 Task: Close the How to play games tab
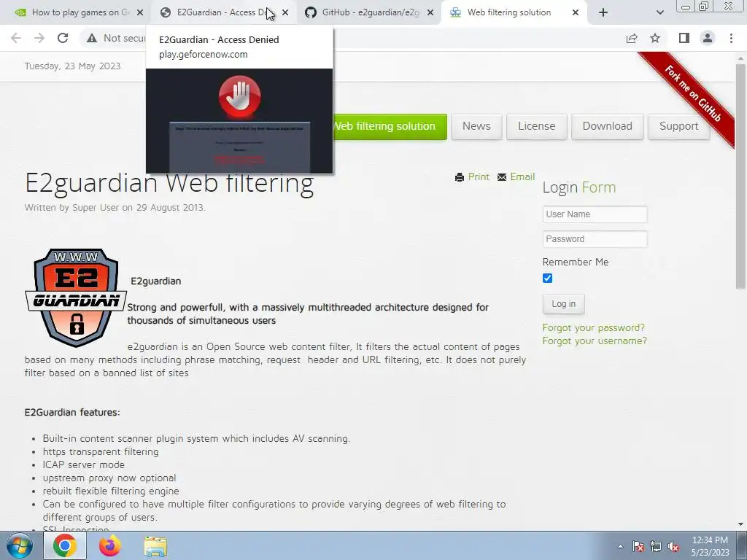[140, 12]
